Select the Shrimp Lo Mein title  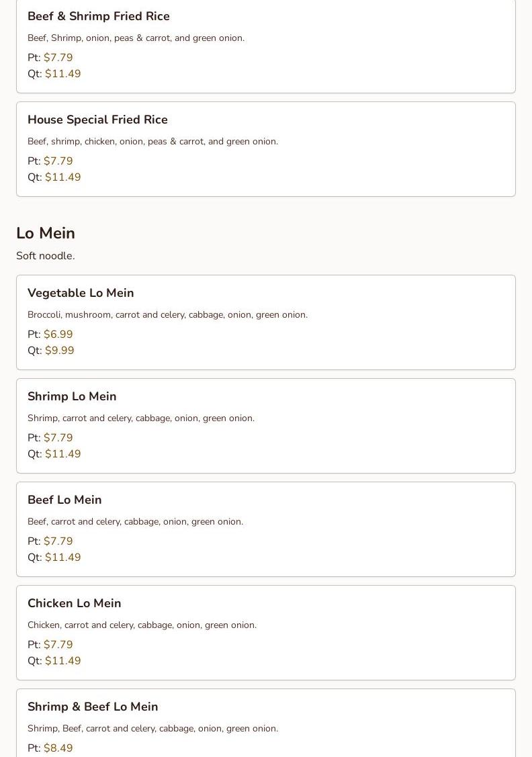point(72,396)
